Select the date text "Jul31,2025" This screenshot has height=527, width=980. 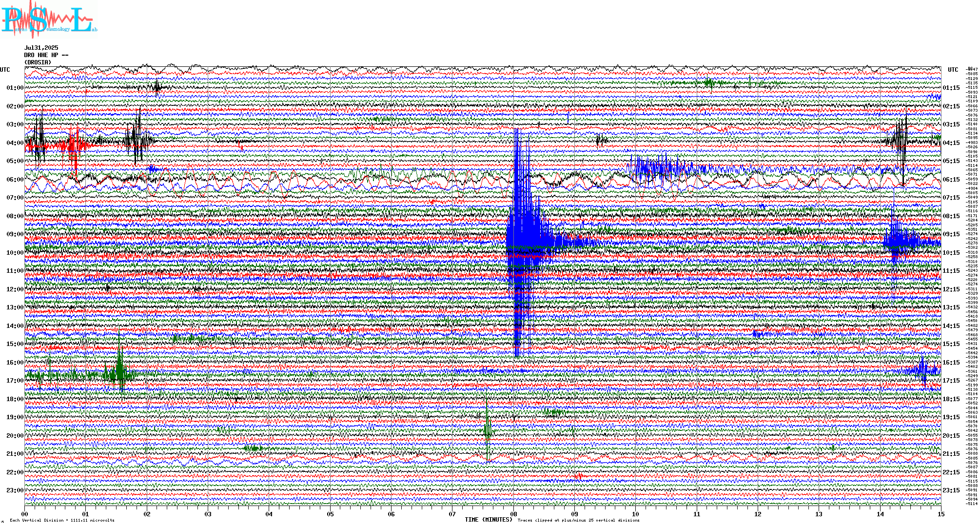41,48
